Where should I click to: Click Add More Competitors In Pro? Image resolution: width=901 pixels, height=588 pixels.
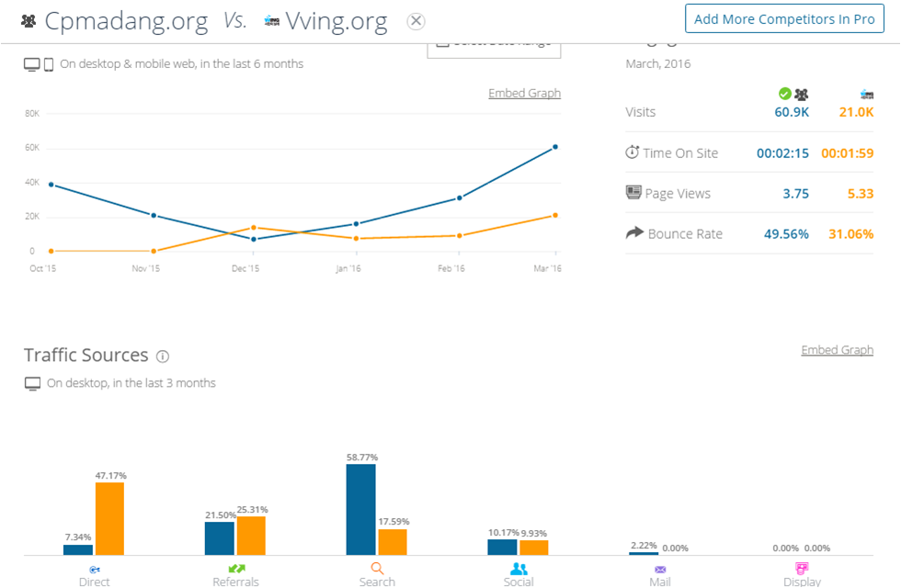pos(784,18)
